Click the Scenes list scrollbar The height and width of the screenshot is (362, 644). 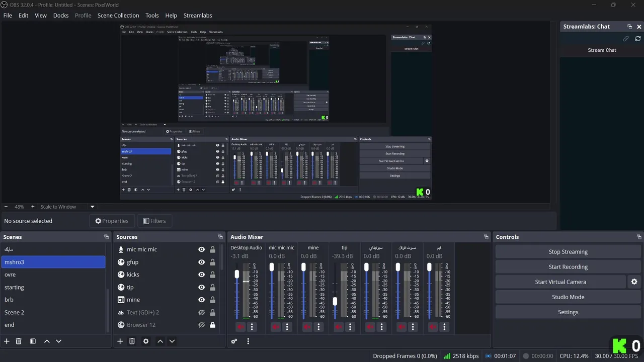[x=108, y=309]
